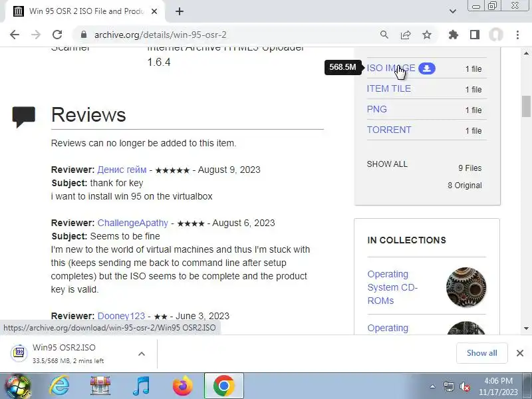Click the 'IN COLLECTIONS' heading

click(406, 240)
